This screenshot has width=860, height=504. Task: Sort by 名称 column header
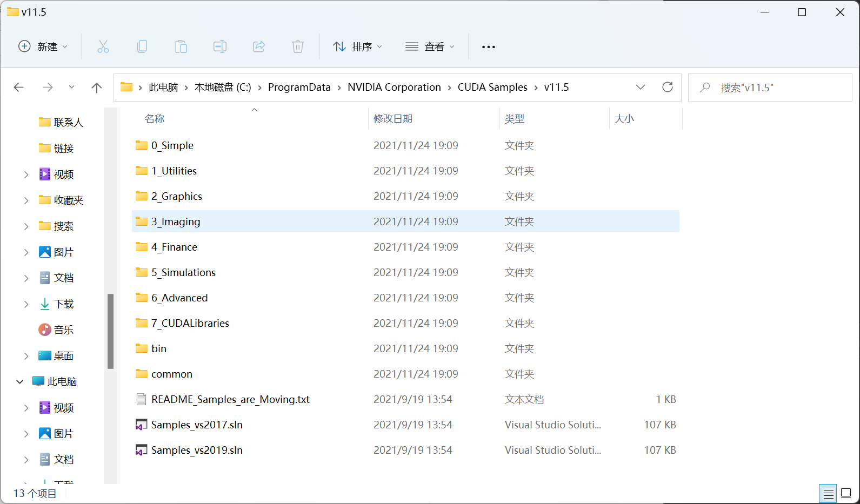(x=155, y=118)
